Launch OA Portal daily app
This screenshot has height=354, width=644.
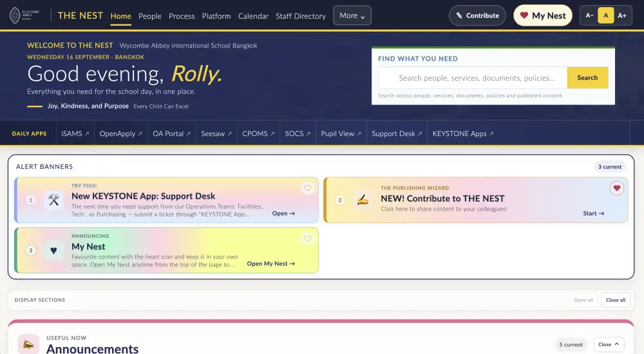coord(172,133)
